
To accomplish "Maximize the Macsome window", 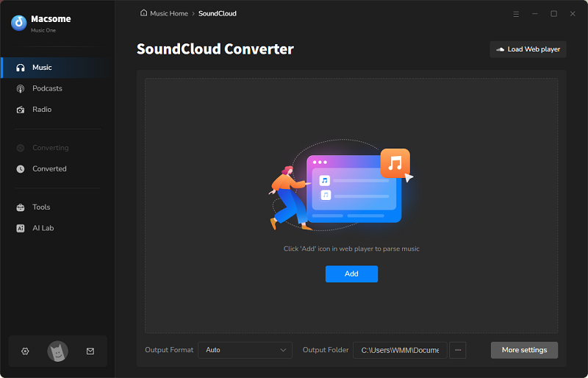I will point(553,14).
